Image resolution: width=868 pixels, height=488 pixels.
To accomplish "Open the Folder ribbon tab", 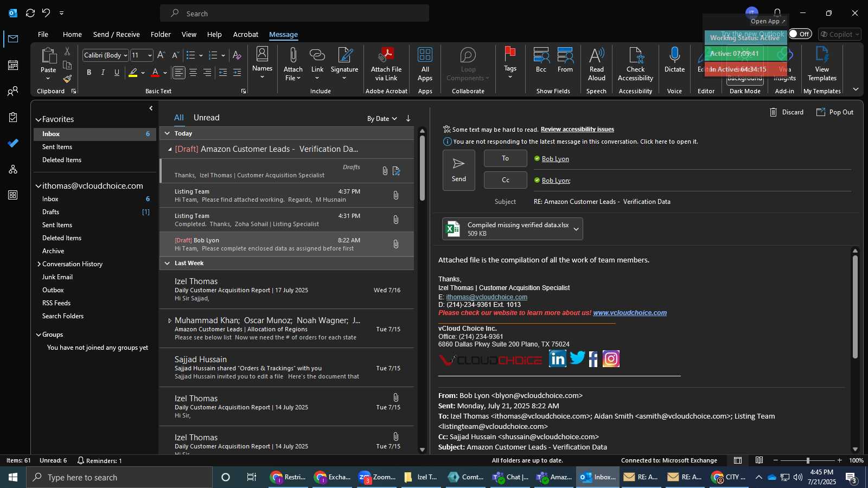I will pyautogui.click(x=161, y=34).
